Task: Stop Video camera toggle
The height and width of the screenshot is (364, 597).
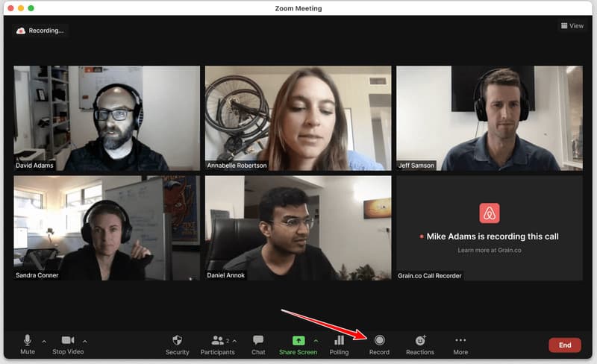Action: coord(68,344)
